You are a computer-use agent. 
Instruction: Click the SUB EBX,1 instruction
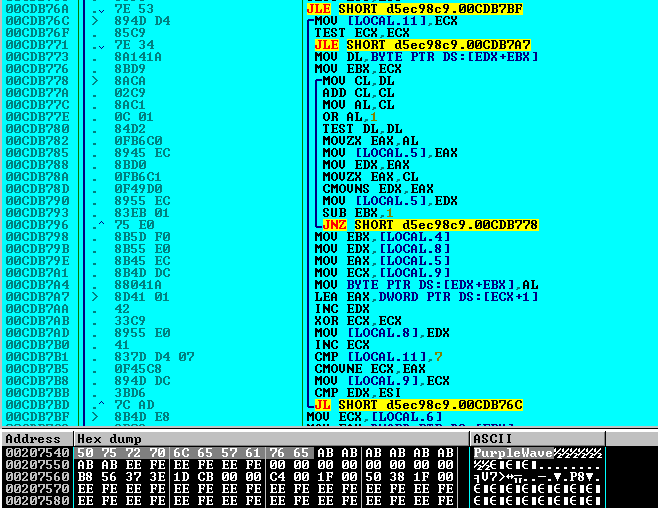352,212
